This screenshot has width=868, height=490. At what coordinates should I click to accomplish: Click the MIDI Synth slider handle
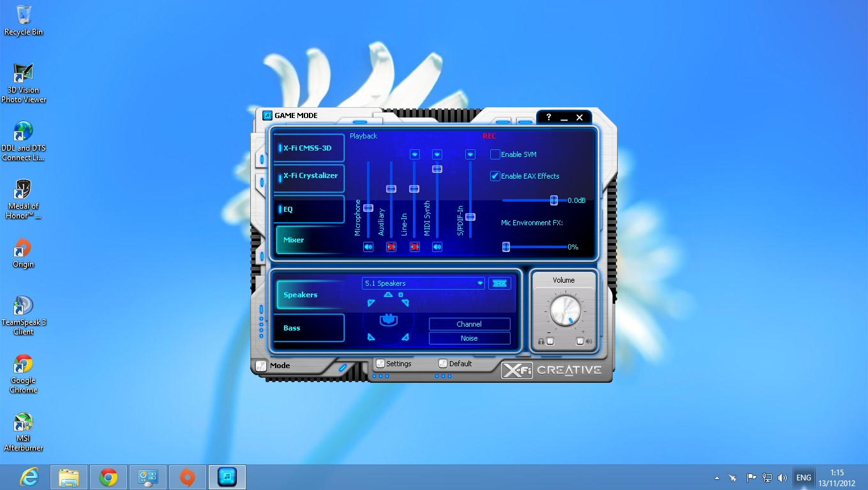point(437,168)
